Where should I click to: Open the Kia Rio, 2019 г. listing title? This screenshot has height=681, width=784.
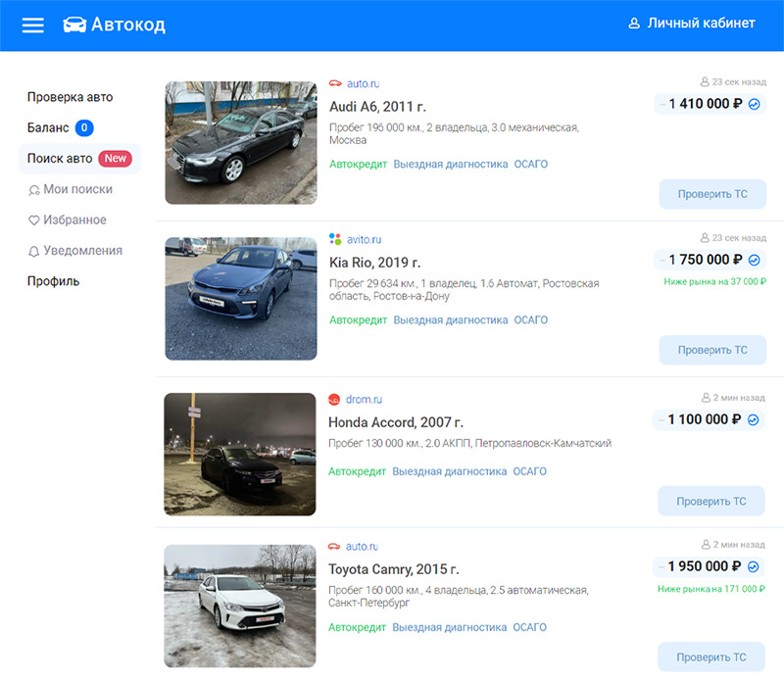pyautogui.click(x=375, y=263)
